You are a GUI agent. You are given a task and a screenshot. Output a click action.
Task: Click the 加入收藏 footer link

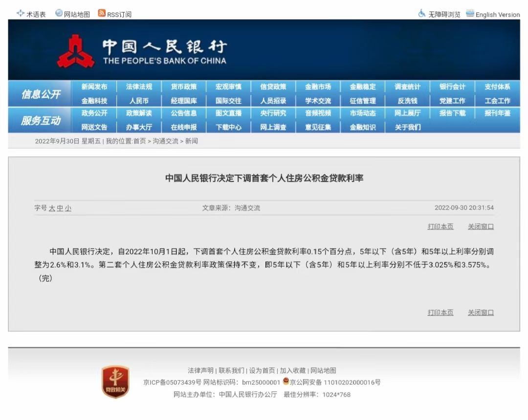pos(293,370)
